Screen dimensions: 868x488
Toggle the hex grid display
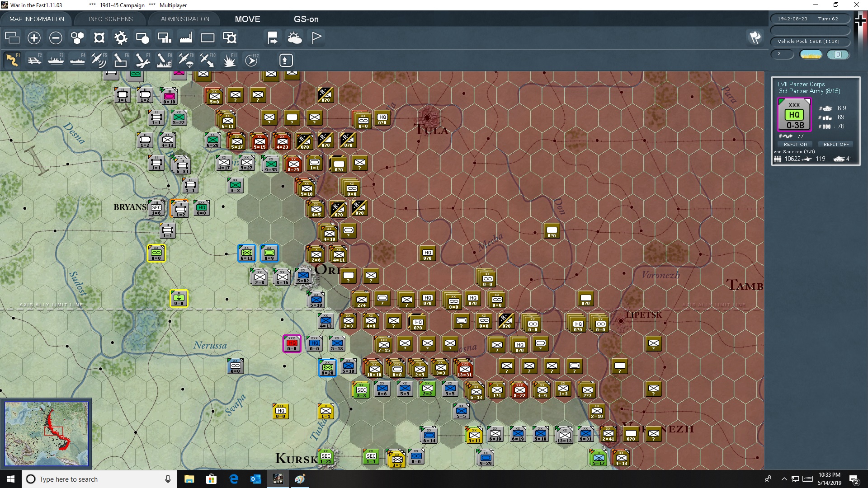pos(77,38)
